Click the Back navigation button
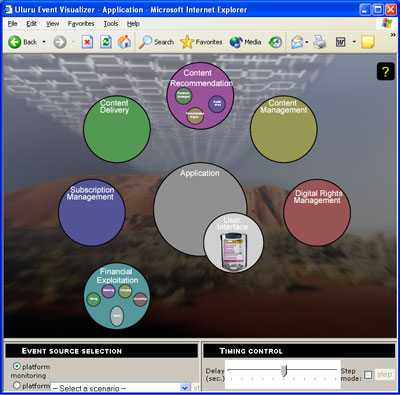Viewport: 400px width, 395px height. pyautogui.click(x=22, y=42)
